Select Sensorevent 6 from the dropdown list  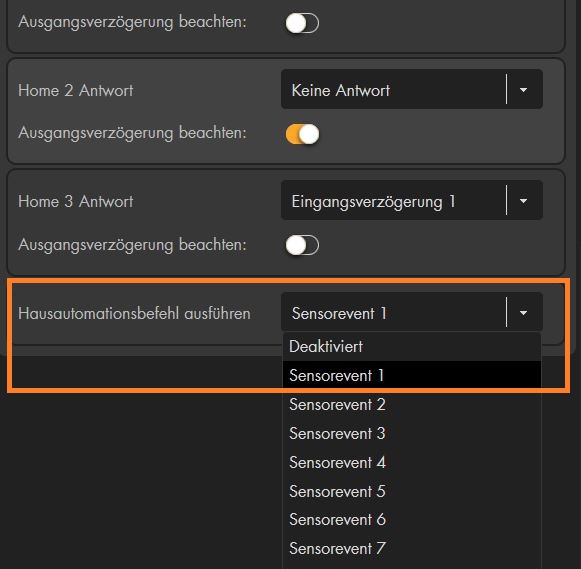[412, 519]
